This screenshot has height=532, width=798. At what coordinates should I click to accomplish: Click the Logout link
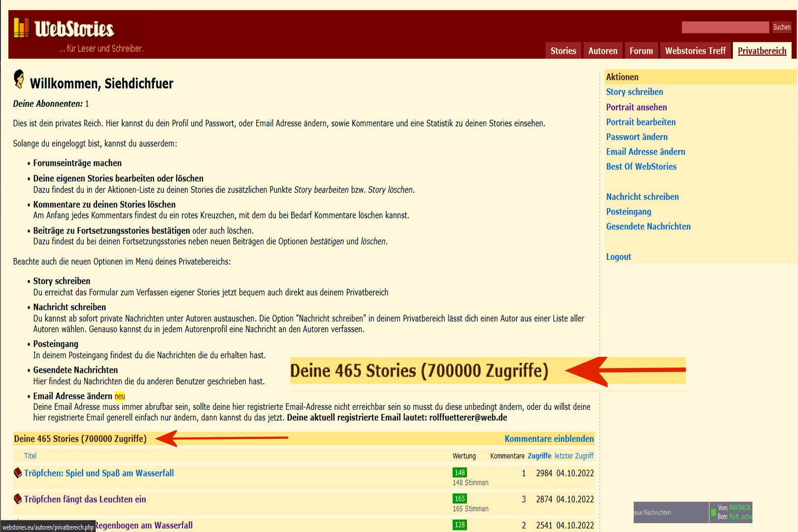click(x=619, y=257)
